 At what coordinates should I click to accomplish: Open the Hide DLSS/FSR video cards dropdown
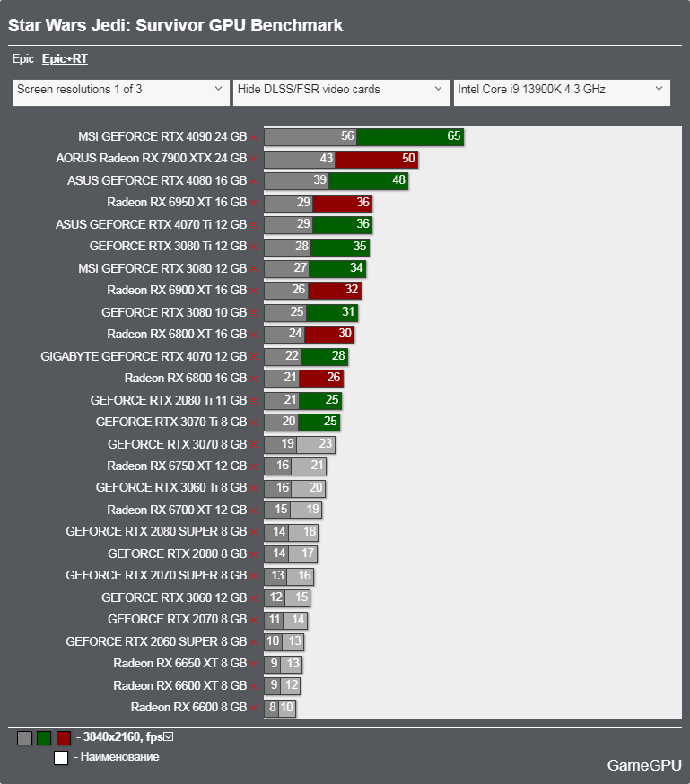click(342, 92)
